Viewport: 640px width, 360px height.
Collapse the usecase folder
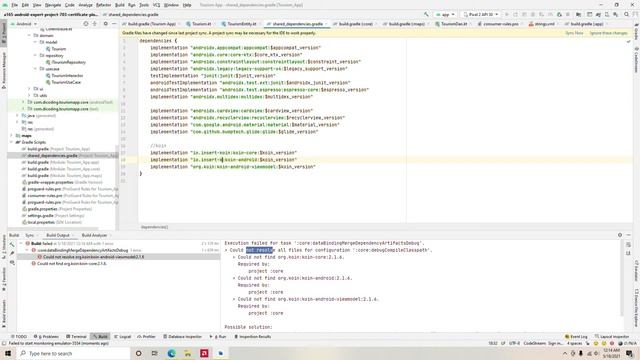36,69
